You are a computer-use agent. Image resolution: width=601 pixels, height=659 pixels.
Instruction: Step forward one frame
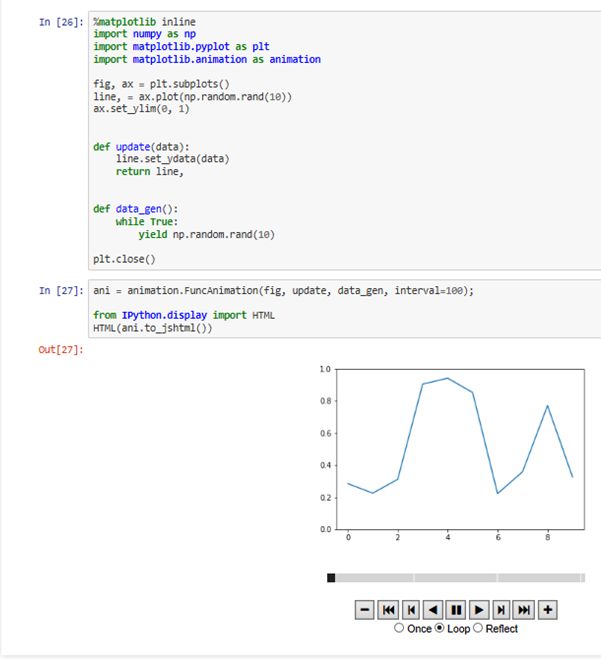501,609
